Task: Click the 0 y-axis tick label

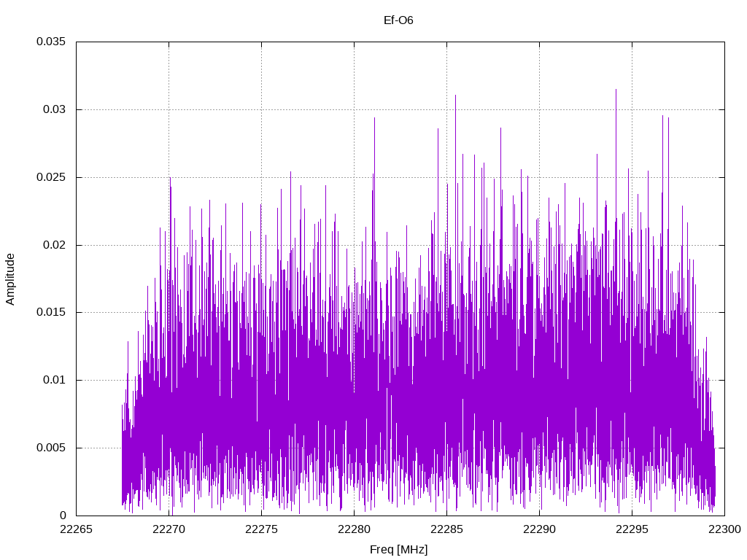Action: pyautogui.click(x=63, y=516)
